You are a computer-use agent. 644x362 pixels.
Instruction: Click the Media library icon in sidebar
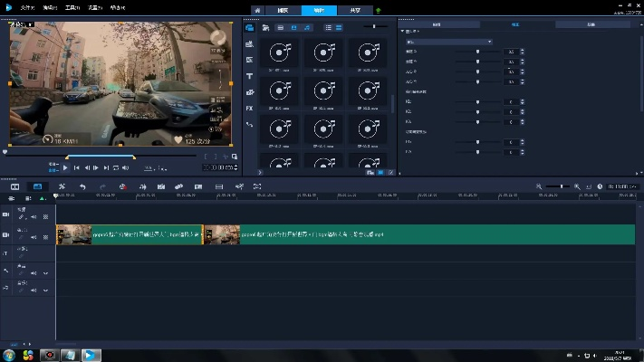click(249, 27)
